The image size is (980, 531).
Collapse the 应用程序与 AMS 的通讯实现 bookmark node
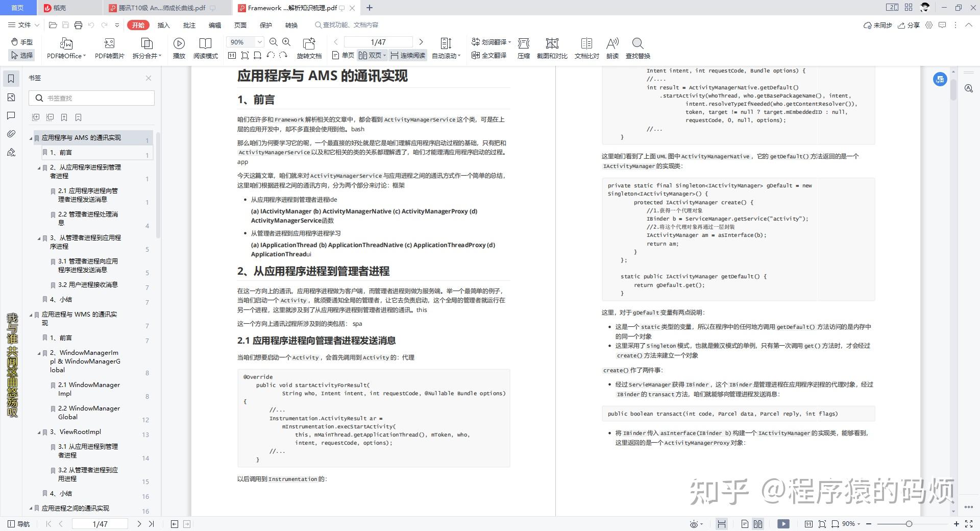pyautogui.click(x=31, y=138)
